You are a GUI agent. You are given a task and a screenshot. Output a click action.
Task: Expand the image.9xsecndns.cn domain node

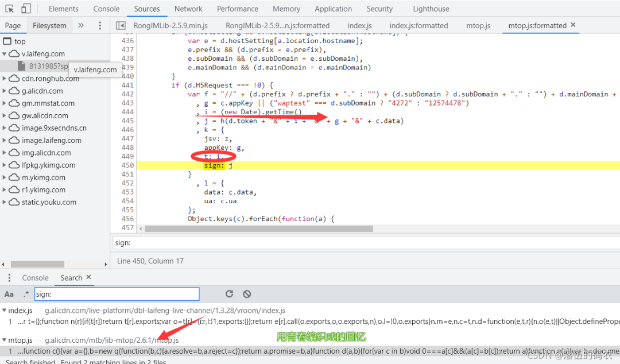point(5,128)
